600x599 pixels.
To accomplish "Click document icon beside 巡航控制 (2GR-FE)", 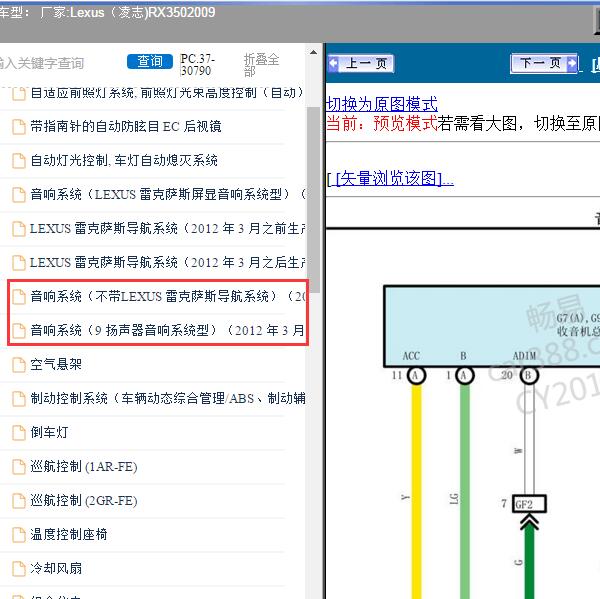I will 18,501.
